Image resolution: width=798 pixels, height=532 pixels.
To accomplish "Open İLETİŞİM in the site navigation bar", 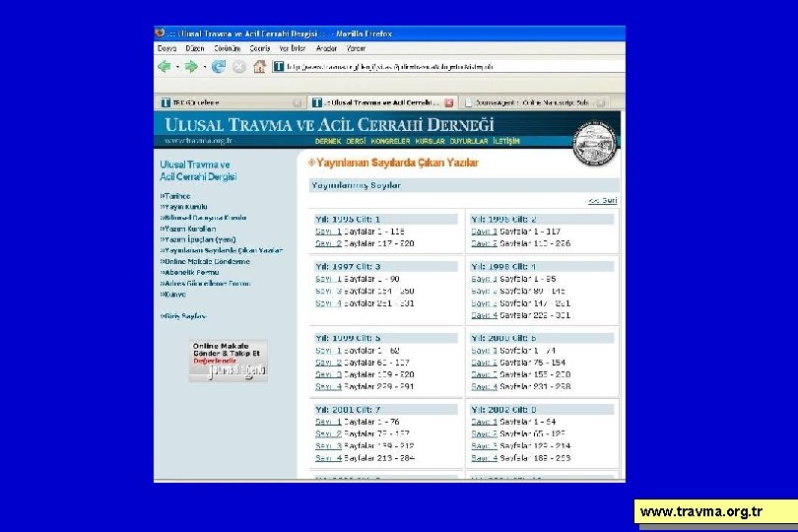I will coord(506,141).
